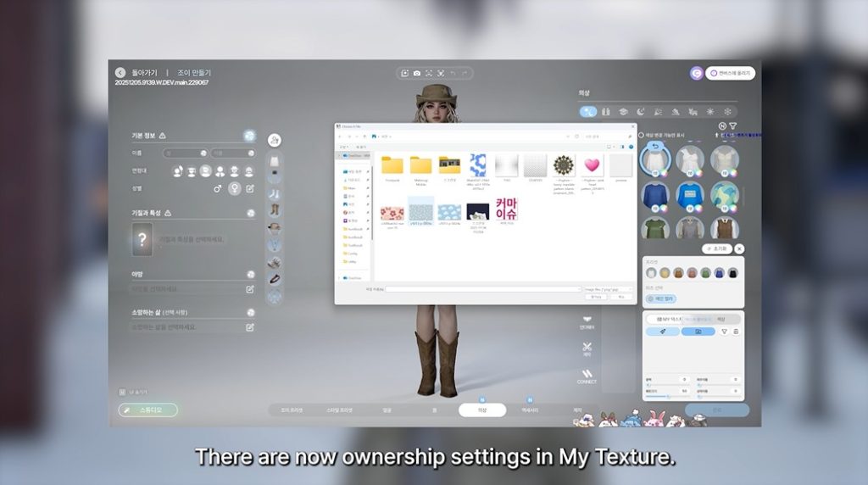Select the snowflake winter outfit category icon
868x485 pixels.
point(727,112)
